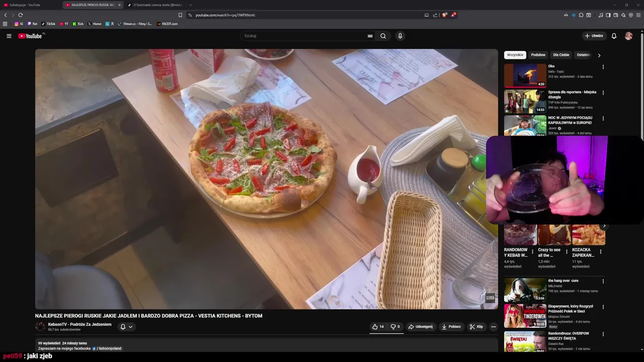Click the magnifier search button

(x=383, y=36)
